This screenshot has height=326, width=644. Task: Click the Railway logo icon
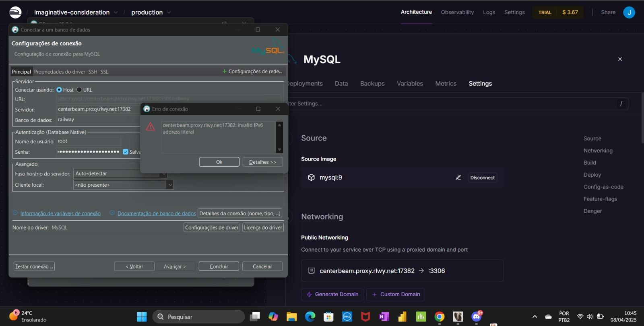pyautogui.click(x=15, y=12)
